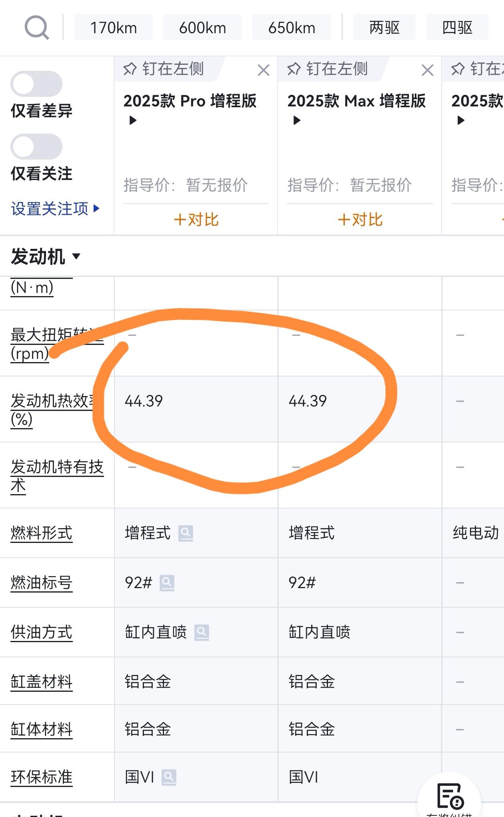Pin the 2025款 Pro 增程版 column left
This screenshot has height=817, width=504.
click(x=164, y=69)
